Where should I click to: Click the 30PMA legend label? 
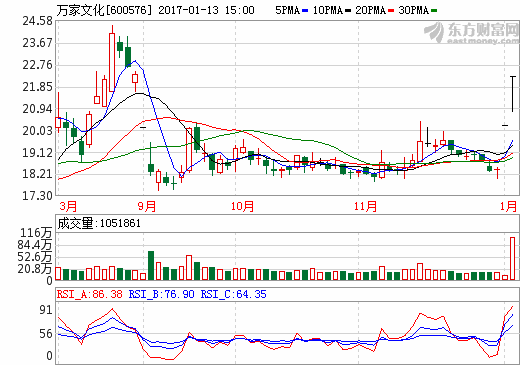[x=413, y=10]
